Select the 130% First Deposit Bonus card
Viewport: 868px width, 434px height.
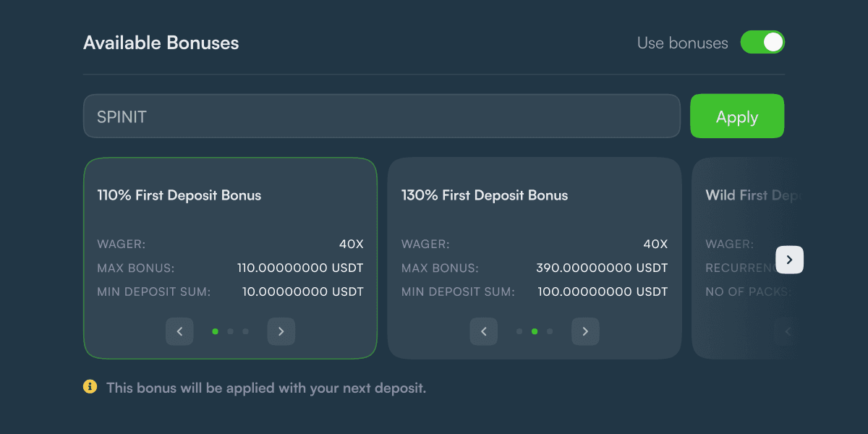click(535, 258)
